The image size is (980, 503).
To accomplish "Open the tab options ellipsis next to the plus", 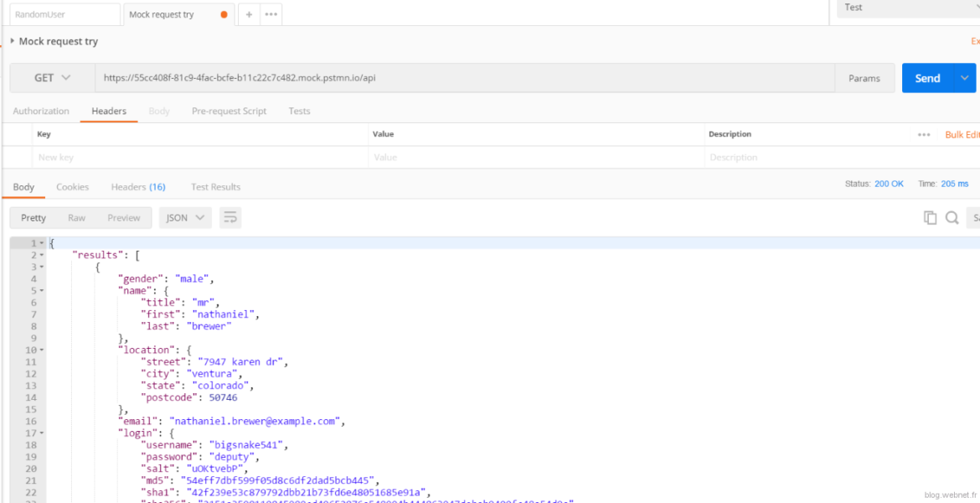I will (270, 13).
